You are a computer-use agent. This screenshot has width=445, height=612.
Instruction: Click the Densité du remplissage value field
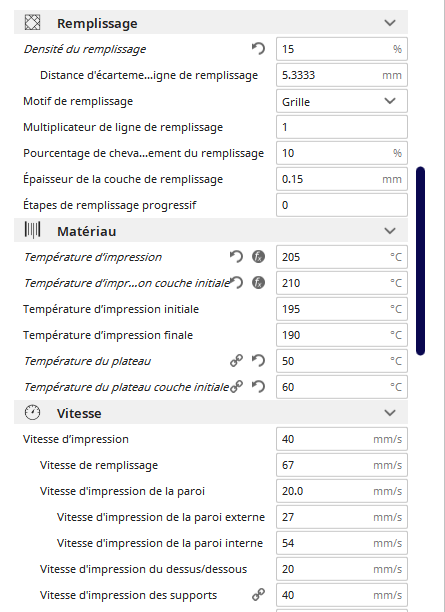pyautogui.click(x=342, y=49)
